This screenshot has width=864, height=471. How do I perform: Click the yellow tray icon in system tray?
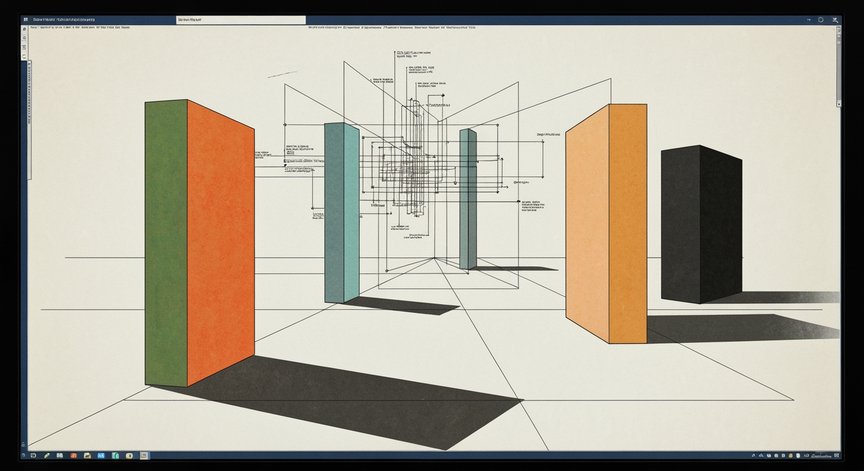coord(791,456)
